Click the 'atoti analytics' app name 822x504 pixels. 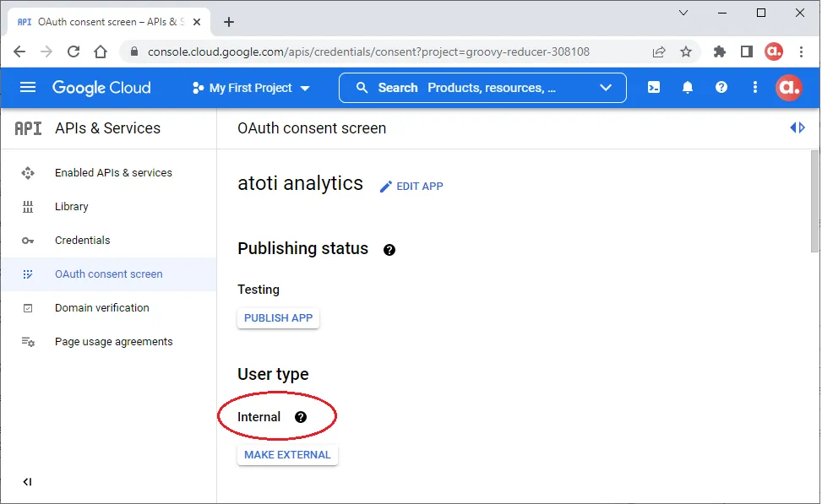pos(301,183)
